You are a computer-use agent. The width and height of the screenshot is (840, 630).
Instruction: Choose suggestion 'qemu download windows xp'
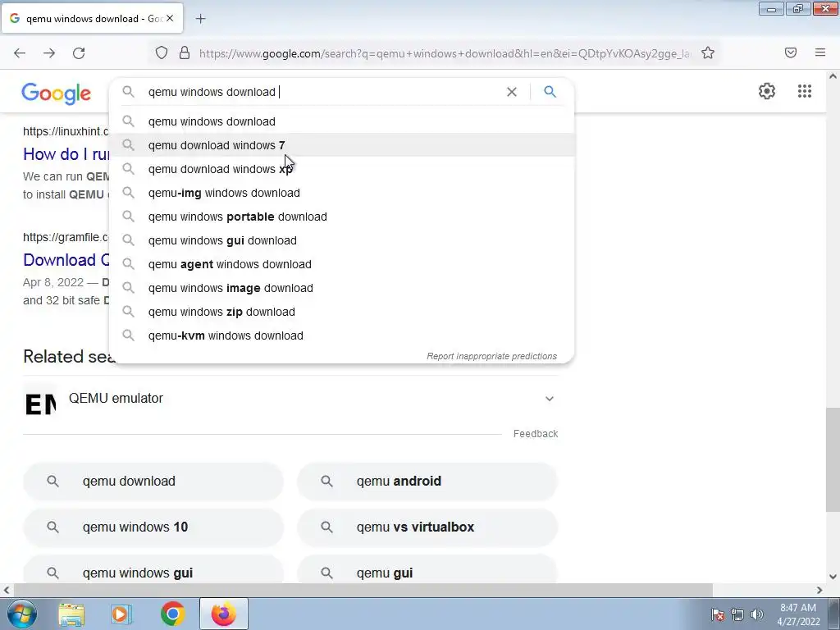[342, 169]
